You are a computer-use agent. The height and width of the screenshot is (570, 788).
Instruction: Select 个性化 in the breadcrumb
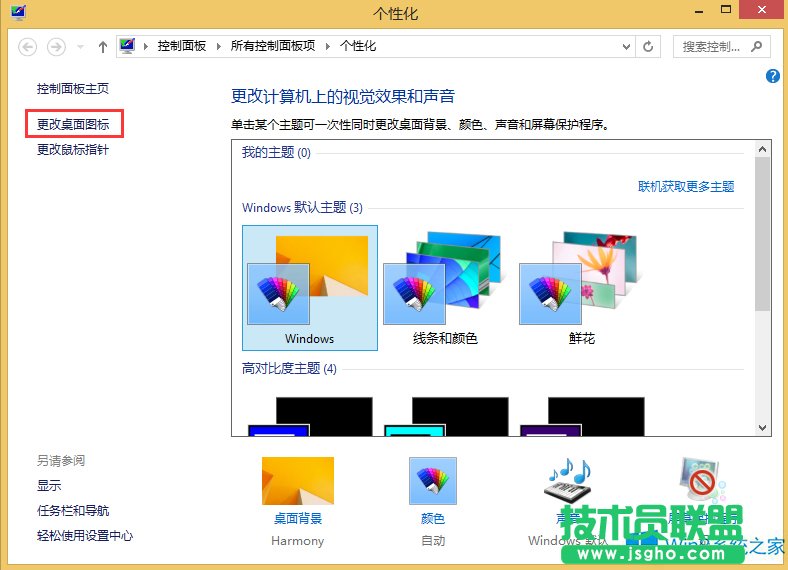[x=358, y=46]
